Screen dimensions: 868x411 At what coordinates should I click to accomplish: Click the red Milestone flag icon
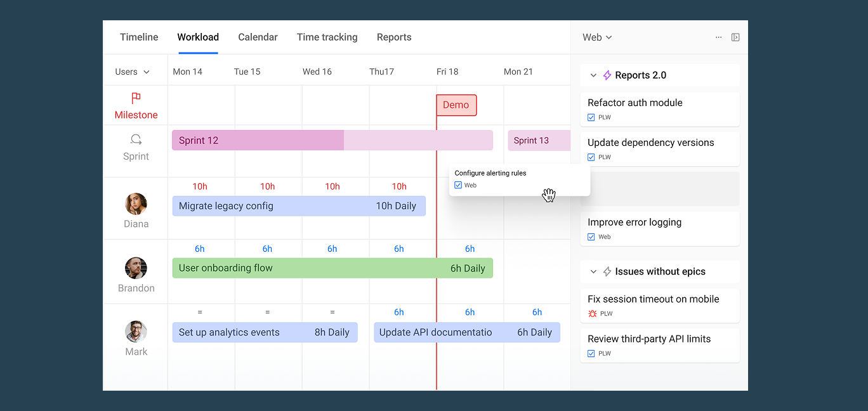tap(136, 98)
